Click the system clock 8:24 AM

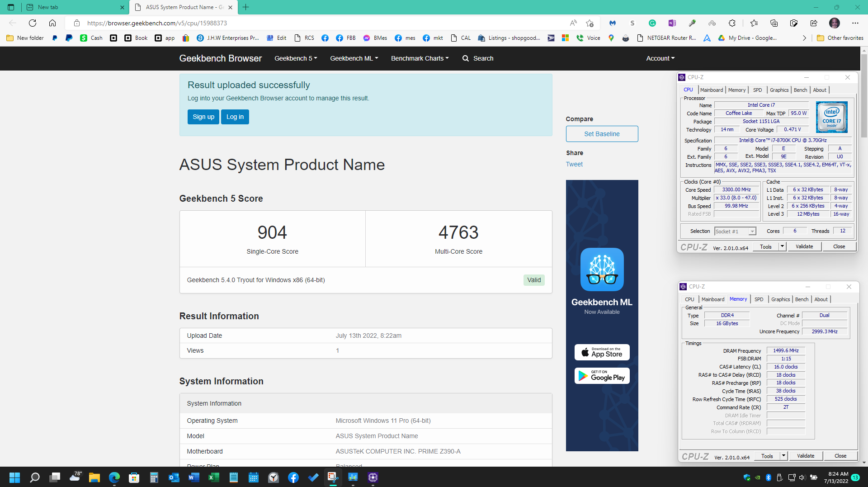838,474
